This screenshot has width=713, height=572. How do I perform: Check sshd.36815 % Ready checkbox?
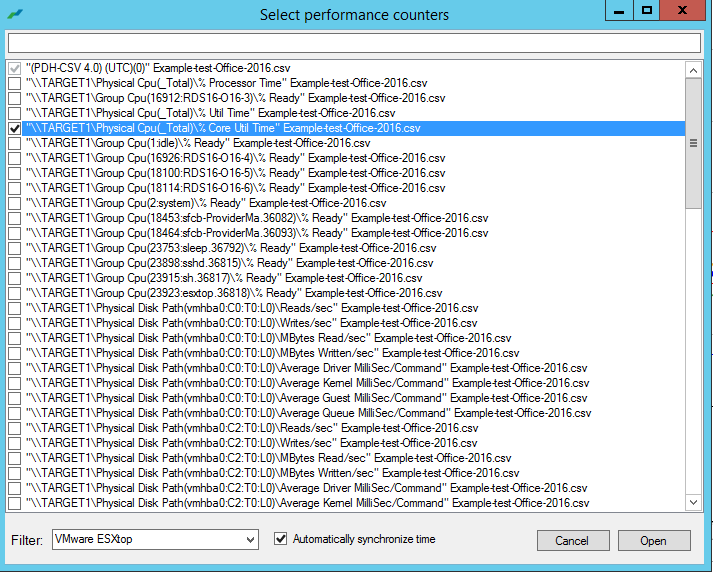pyautogui.click(x=15, y=263)
